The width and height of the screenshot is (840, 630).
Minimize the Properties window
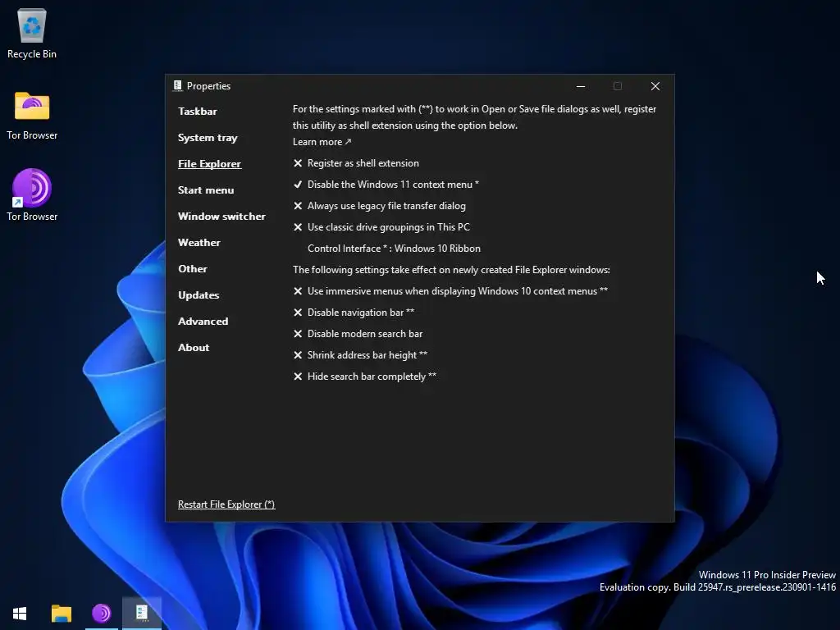[581, 85]
